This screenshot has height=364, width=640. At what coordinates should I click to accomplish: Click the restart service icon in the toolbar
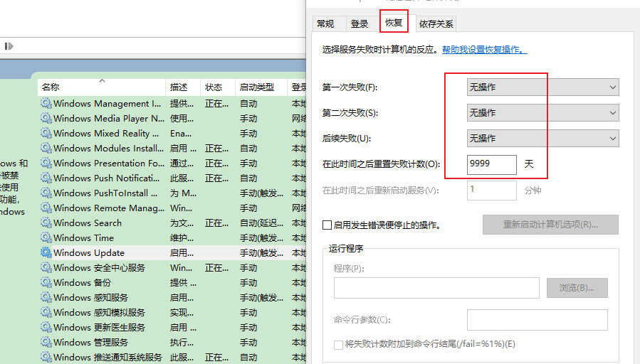pyautogui.click(x=9, y=46)
